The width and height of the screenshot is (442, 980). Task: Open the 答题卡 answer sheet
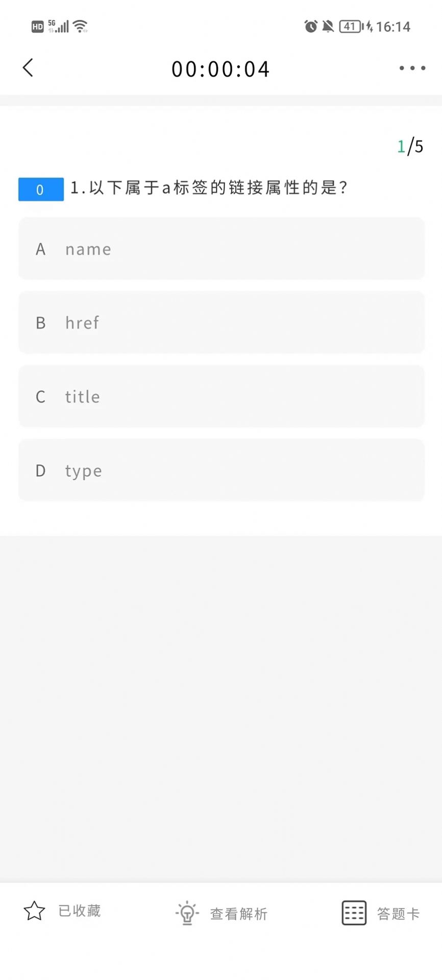(x=398, y=914)
